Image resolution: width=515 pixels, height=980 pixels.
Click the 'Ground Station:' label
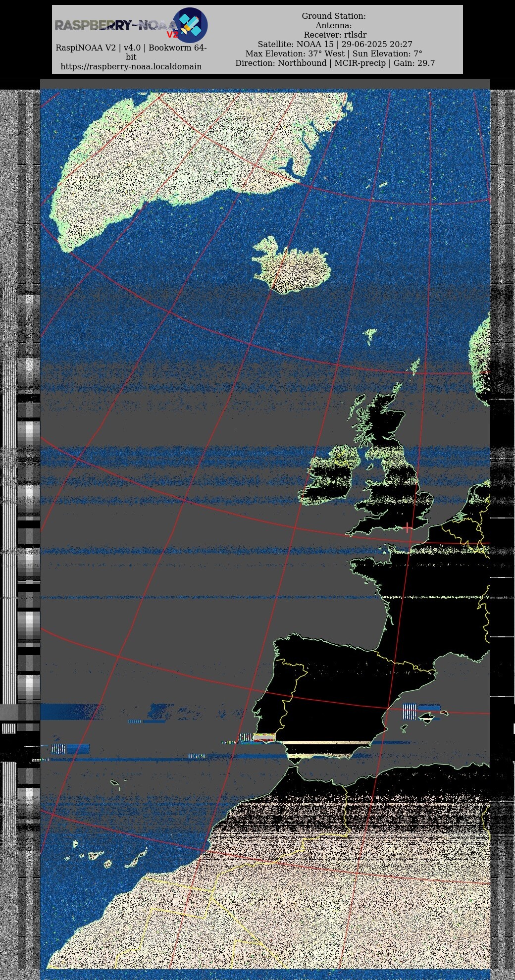tap(334, 16)
